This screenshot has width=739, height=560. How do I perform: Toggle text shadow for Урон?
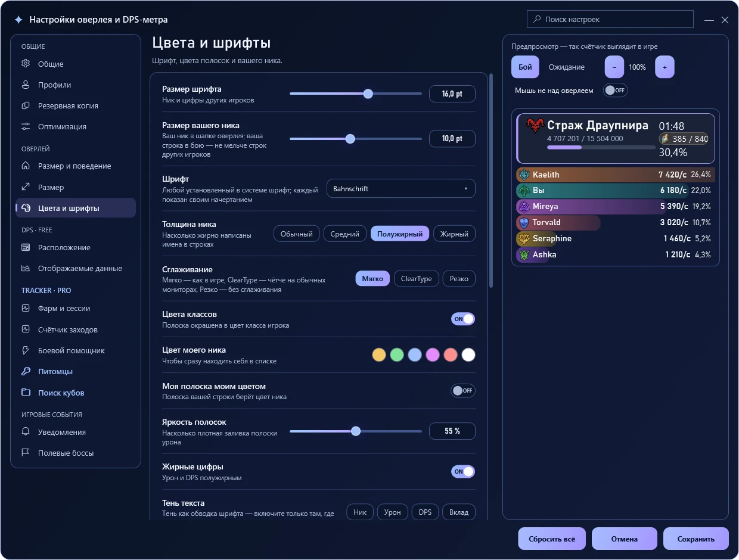[x=393, y=512]
